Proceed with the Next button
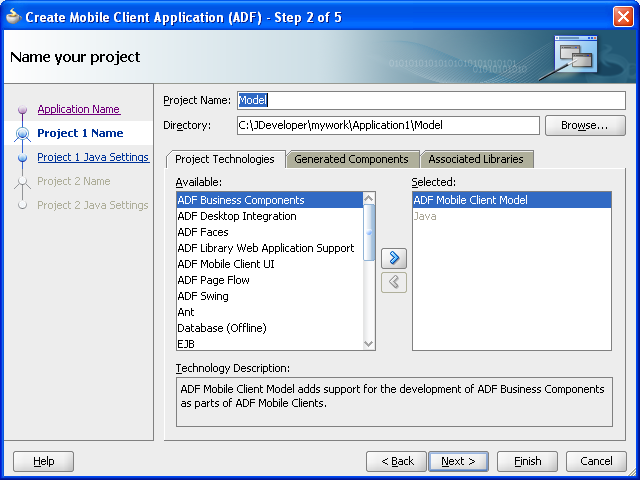The height and width of the screenshot is (480, 640). 458,461
